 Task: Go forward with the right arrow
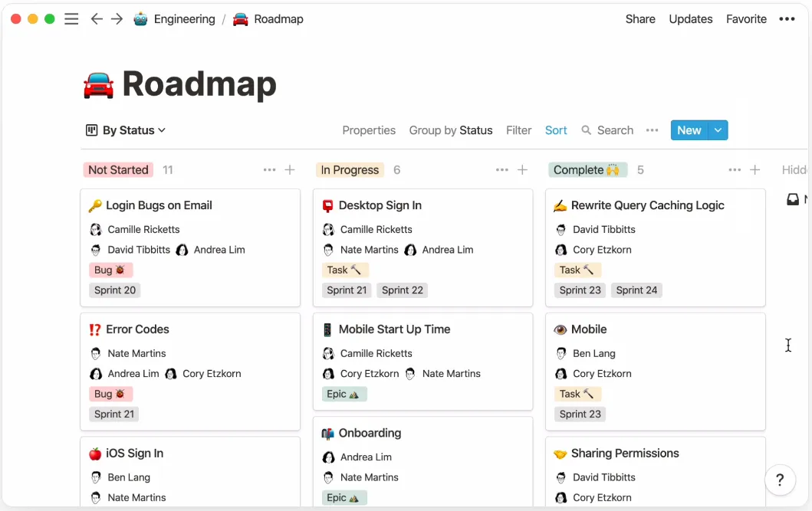117,19
